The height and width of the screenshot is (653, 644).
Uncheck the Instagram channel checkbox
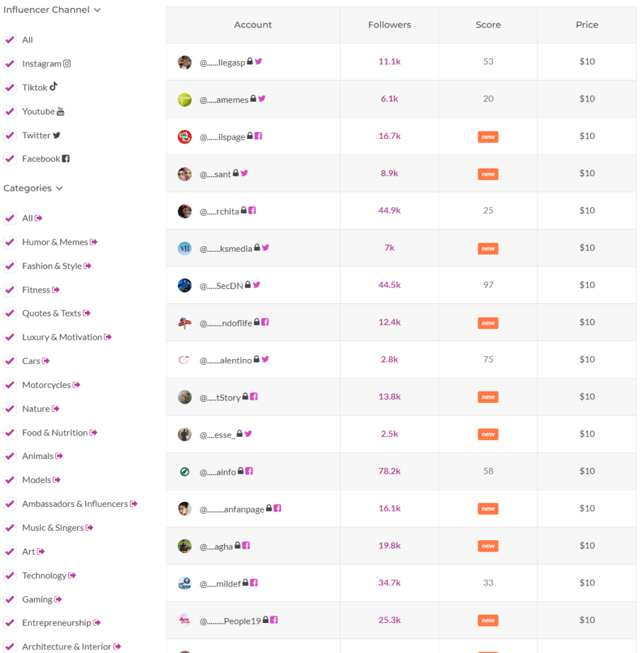10,64
